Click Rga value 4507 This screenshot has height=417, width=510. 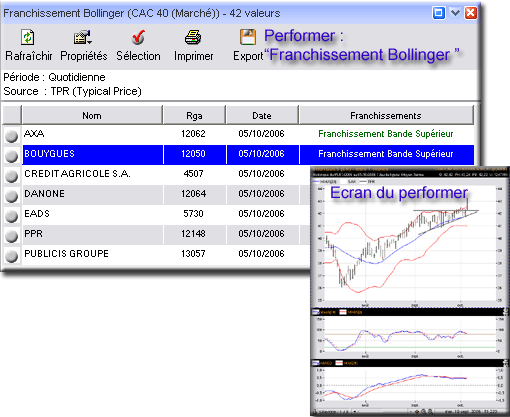point(193,174)
